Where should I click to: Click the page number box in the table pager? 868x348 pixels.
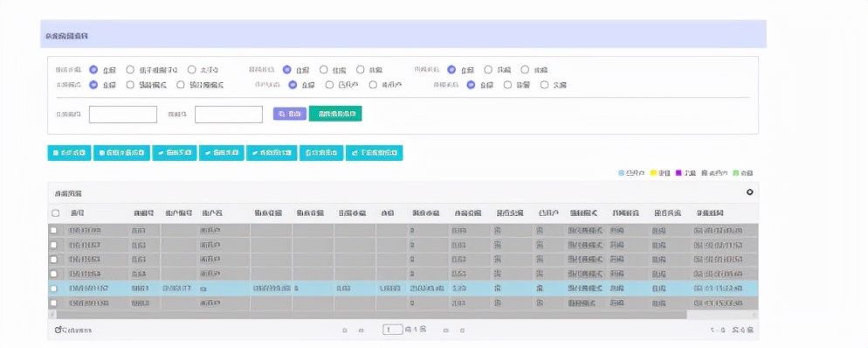tap(392, 330)
